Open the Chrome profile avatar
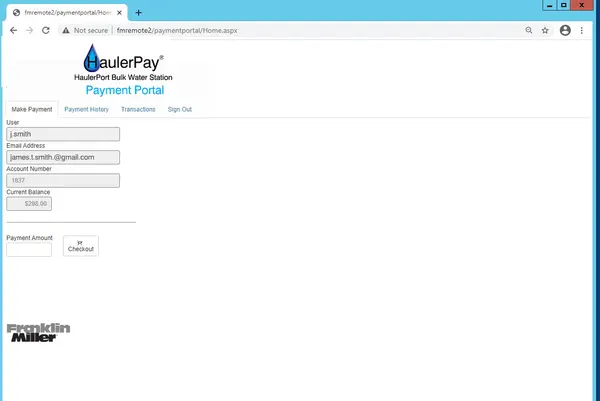Viewport: 600px width, 401px height. click(565, 30)
